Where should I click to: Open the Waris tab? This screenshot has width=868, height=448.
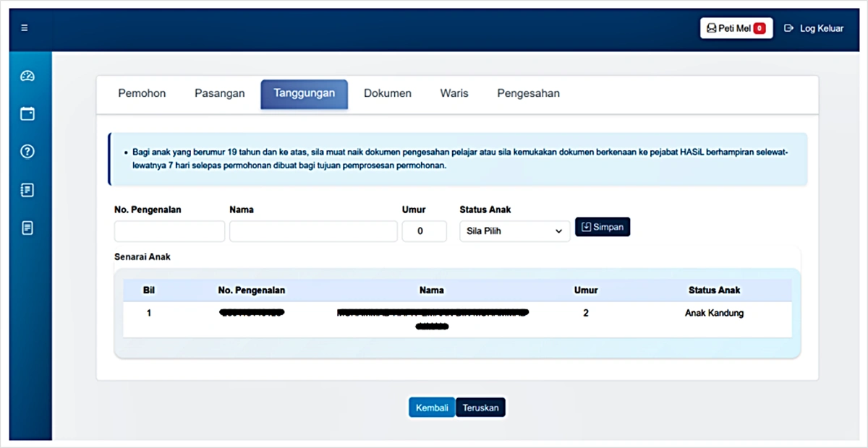pos(454,93)
